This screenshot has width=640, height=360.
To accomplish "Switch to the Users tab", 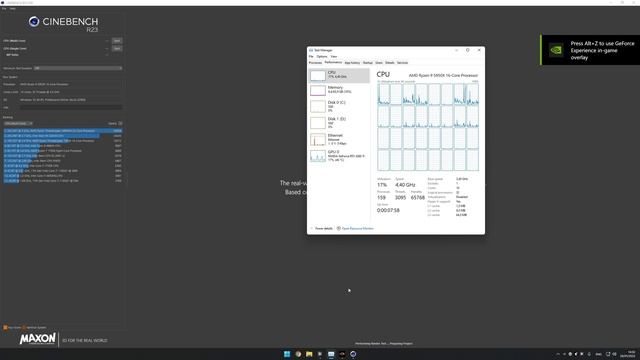I will 379,63.
